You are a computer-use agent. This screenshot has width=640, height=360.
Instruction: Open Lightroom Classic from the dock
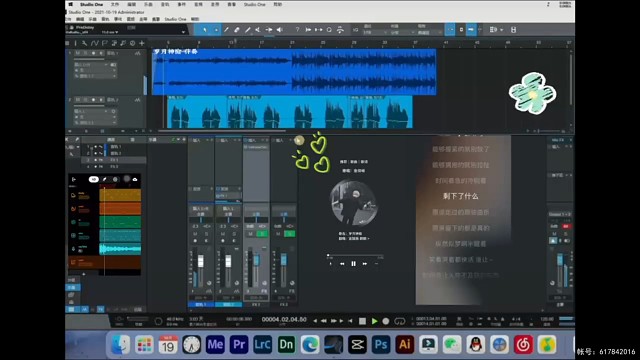click(262, 344)
